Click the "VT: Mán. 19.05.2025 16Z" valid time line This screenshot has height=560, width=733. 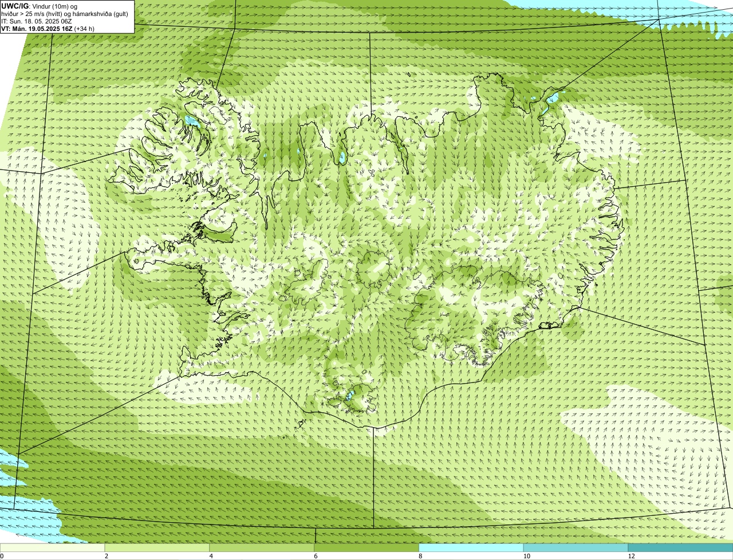[48, 29]
